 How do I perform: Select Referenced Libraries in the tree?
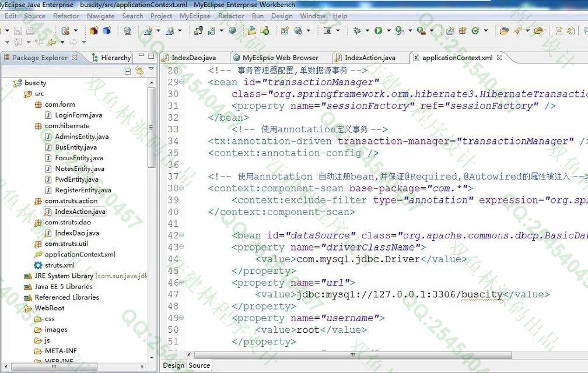[66, 297]
